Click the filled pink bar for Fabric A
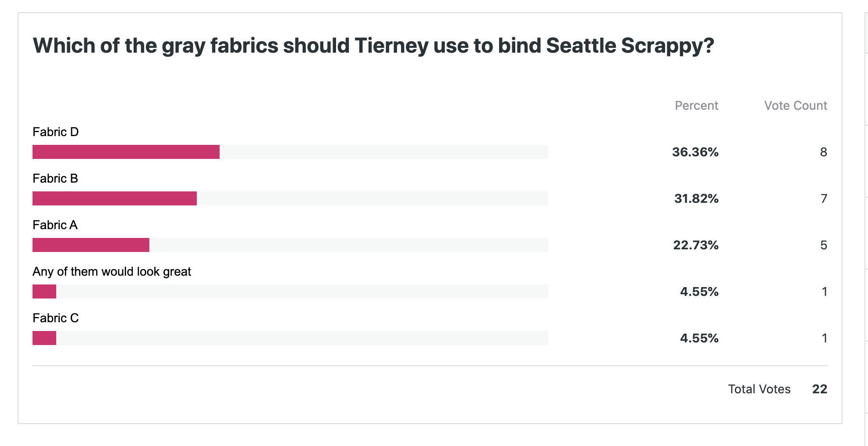Screen dimensions: 868x446 coord(91,245)
